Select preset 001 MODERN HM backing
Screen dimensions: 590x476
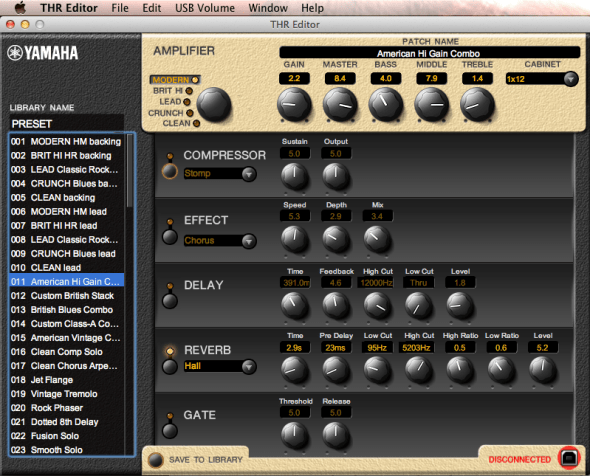tap(66, 141)
